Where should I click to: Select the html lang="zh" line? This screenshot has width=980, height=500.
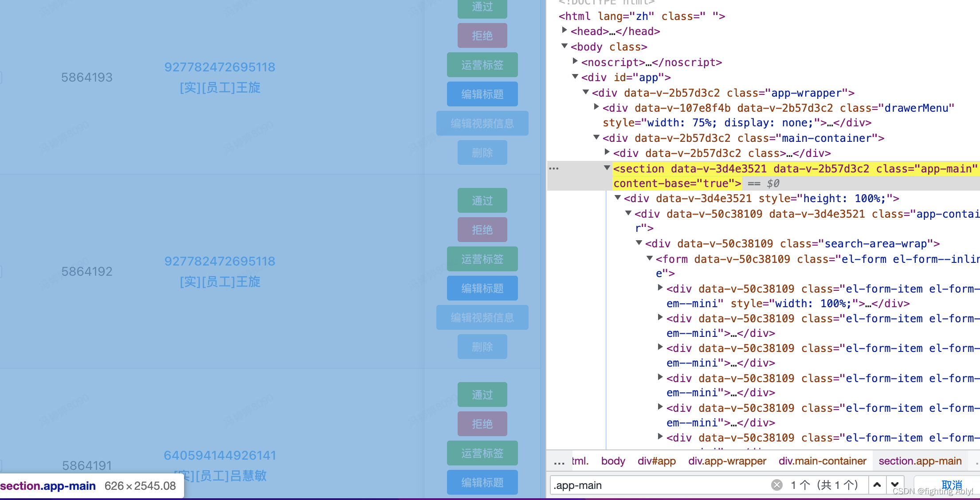pos(642,16)
